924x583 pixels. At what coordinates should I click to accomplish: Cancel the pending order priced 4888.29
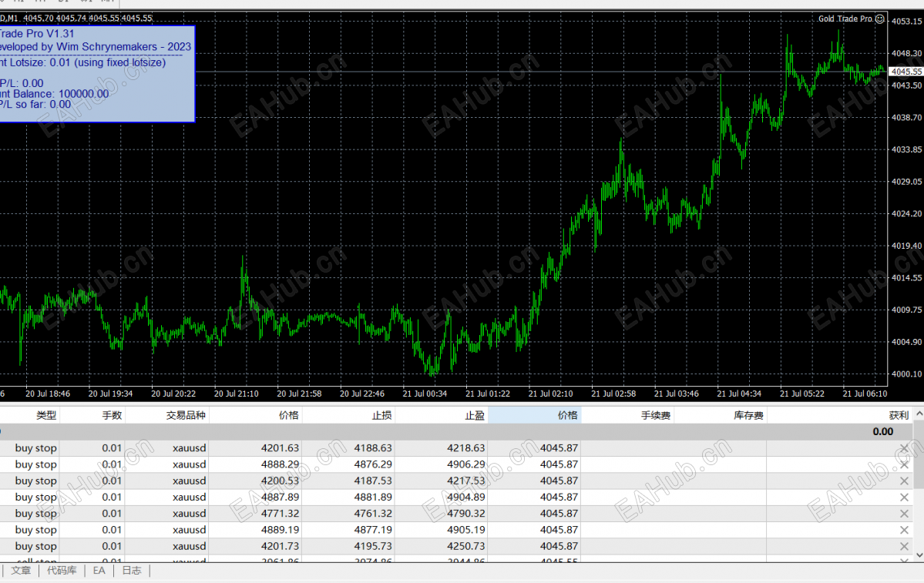pyautogui.click(x=905, y=464)
